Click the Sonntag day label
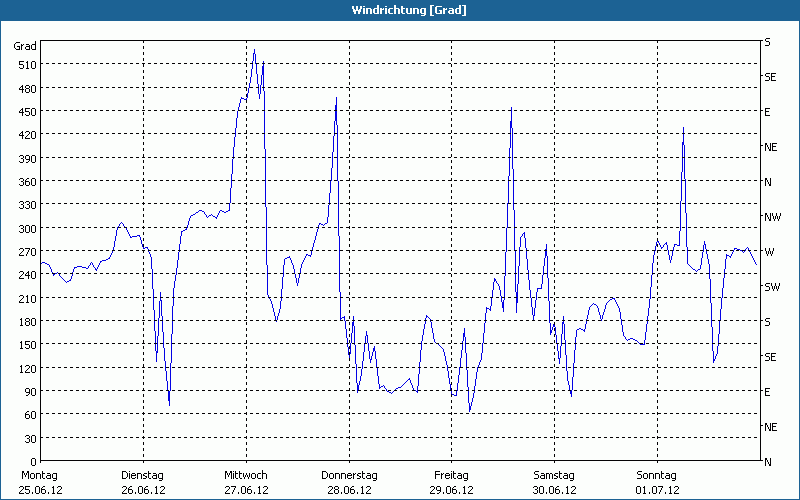The image size is (800, 500). [x=657, y=476]
